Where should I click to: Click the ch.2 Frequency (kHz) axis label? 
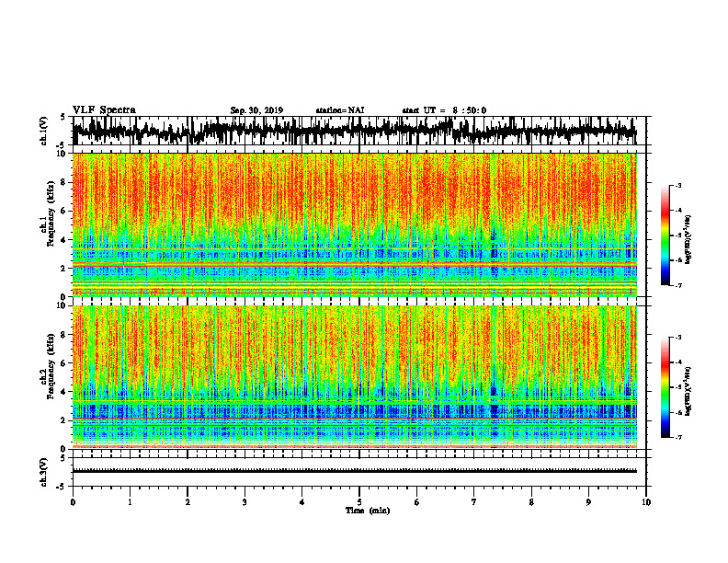tap(48, 365)
